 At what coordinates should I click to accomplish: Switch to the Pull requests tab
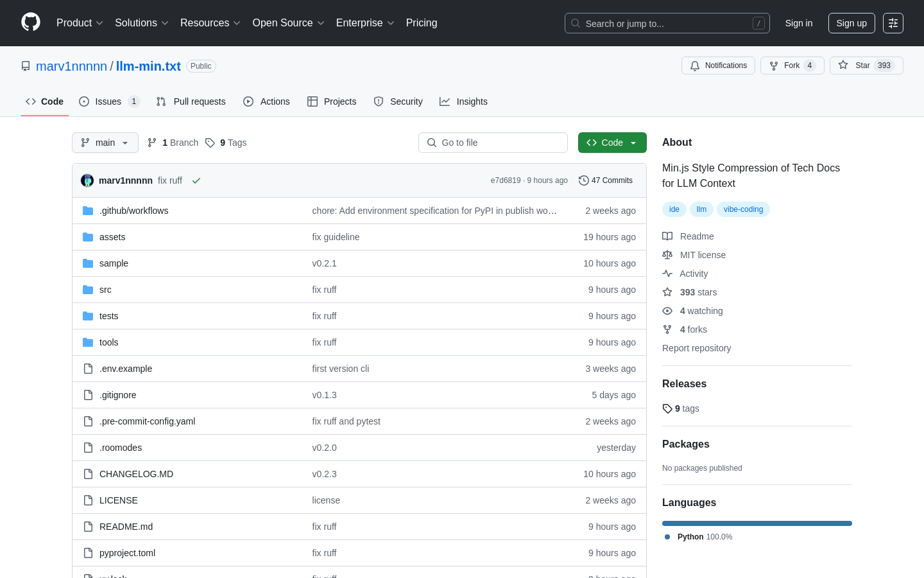tap(191, 101)
